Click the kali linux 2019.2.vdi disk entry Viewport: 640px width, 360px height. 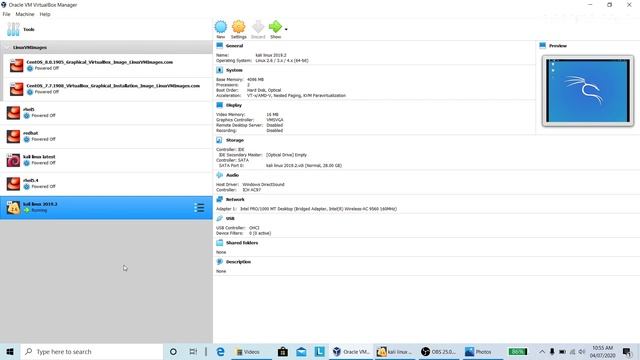[304, 166]
